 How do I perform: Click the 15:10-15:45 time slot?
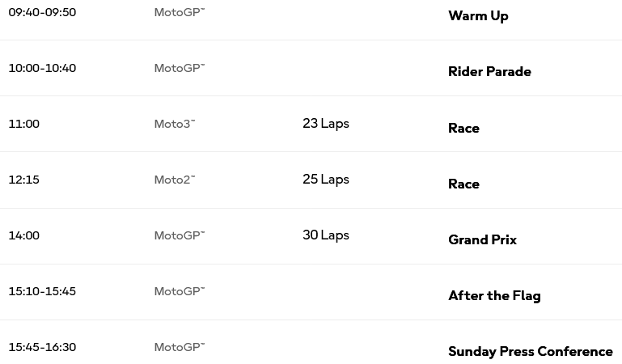42,292
